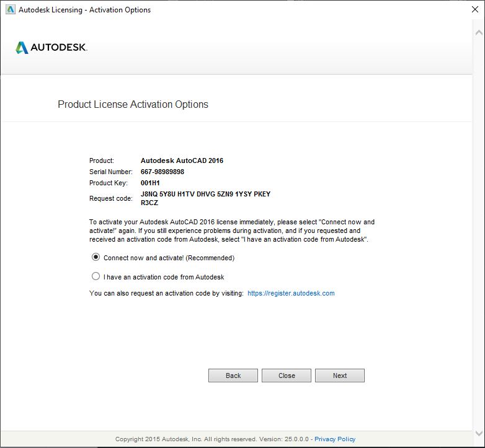Click the scrollbar down arrow

point(479,433)
